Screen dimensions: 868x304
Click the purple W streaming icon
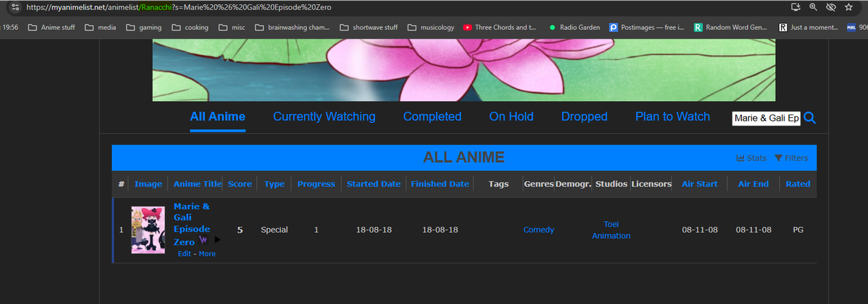[203, 240]
